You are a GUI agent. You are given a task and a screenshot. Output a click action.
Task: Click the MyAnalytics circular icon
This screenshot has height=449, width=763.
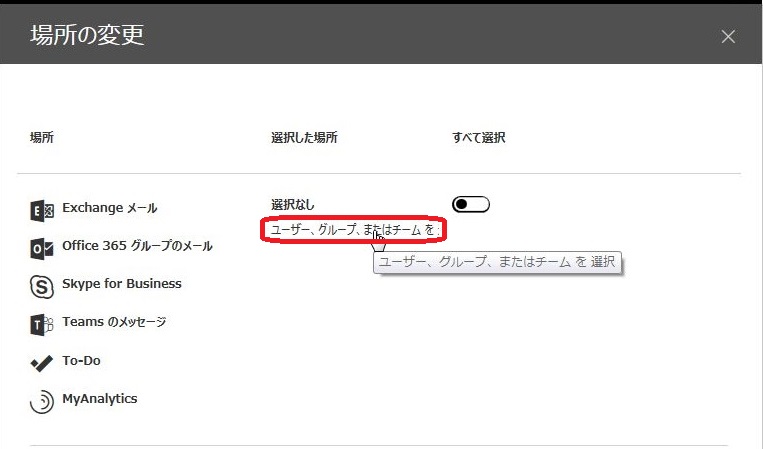pyautogui.click(x=42, y=401)
